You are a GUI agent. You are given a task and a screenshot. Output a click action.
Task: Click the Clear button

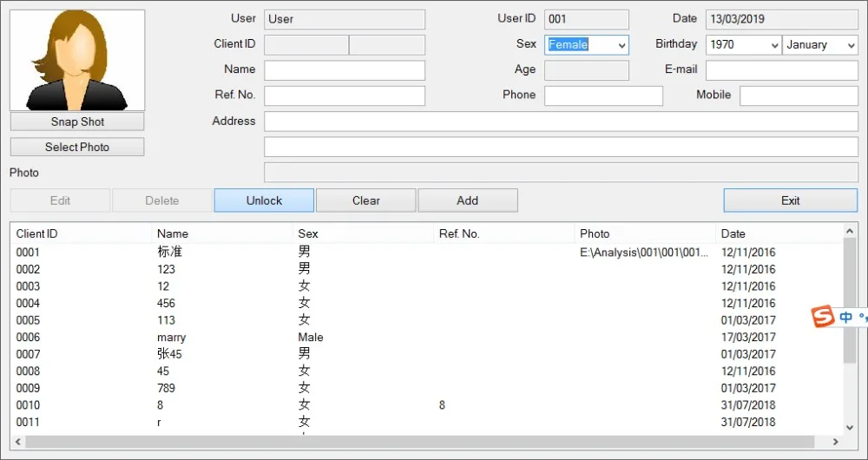coord(366,200)
